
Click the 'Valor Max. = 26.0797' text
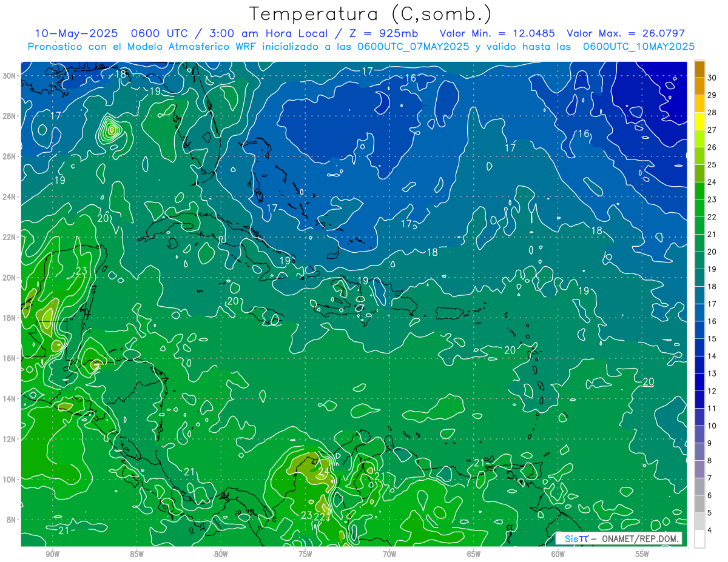625,33
